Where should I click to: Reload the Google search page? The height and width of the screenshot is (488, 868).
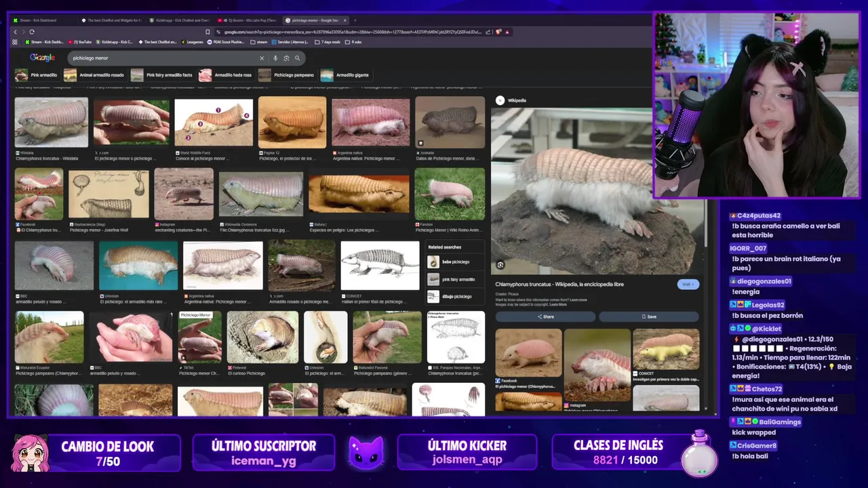pyautogui.click(x=32, y=32)
